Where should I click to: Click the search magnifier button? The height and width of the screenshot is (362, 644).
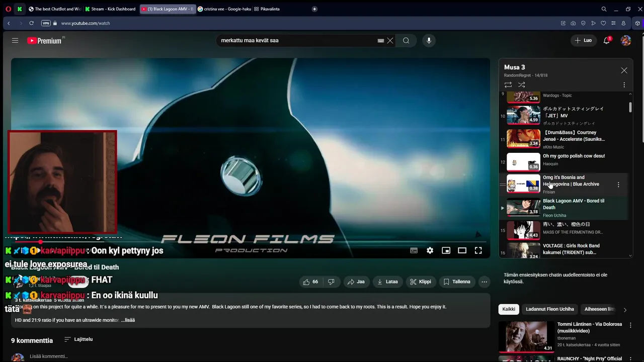(x=406, y=41)
